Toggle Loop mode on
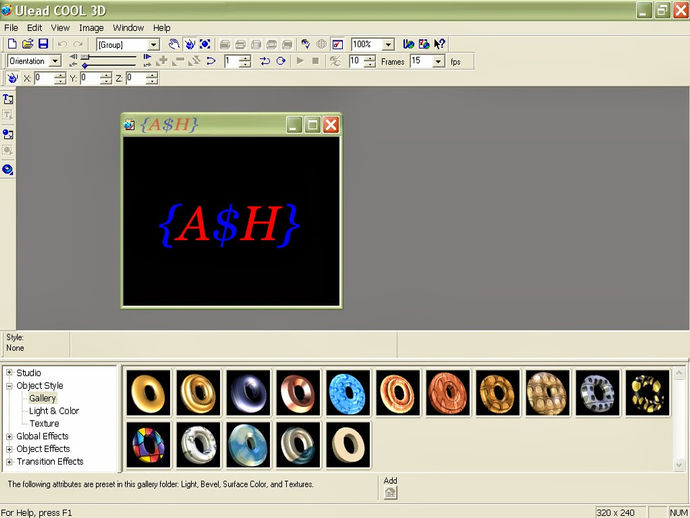The width and height of the screenshot is (690, 518). click(281, 61)
